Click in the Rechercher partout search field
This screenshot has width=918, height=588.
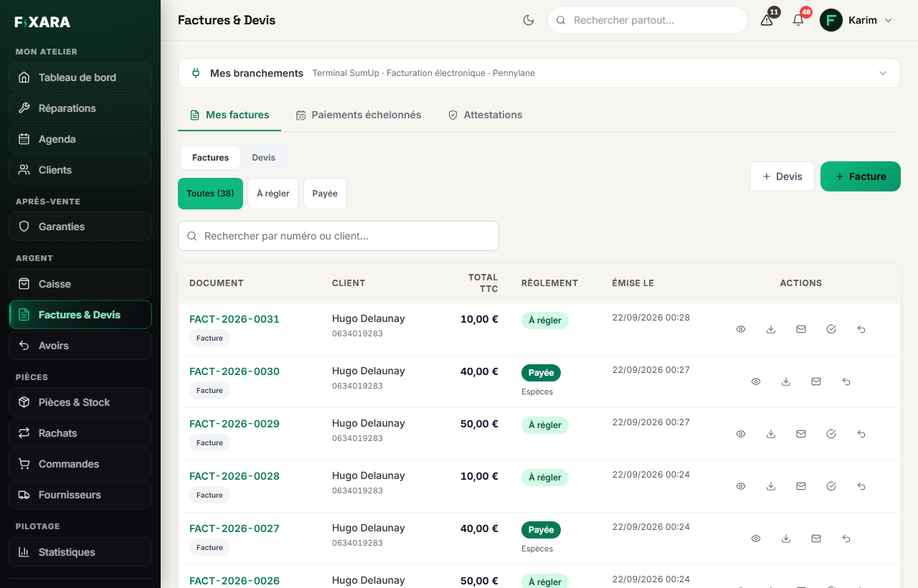point(648,20)
